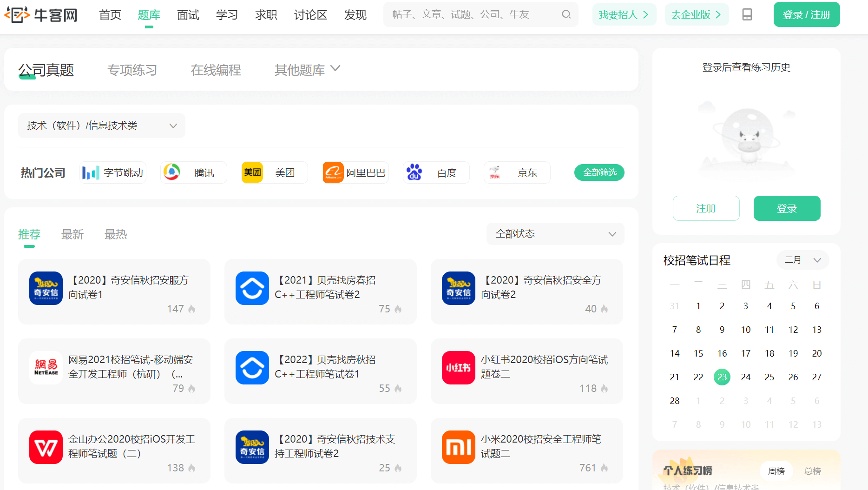The image size is (868, 490).
Task: Open 题库 in top navigation
Action: (x=149, y=15)
